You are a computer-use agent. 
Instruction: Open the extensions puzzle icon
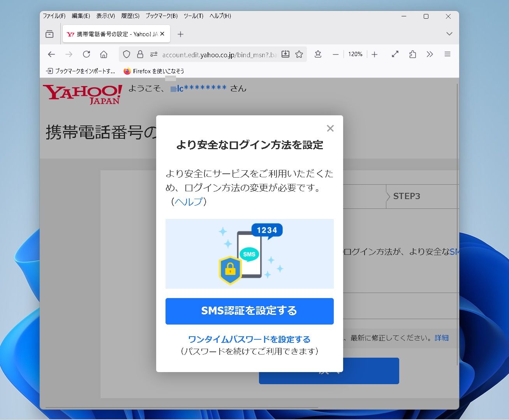point(413,55)
